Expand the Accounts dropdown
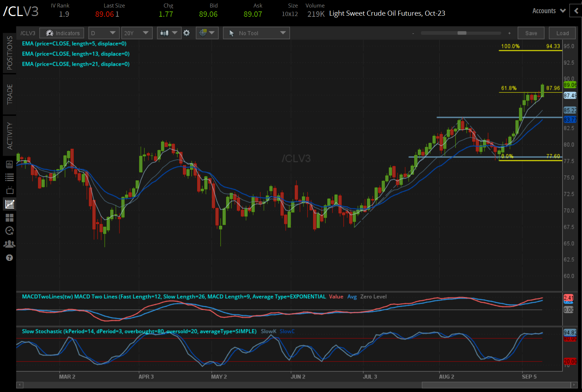Viewport: 582px width, 392px height. (548, 11)
